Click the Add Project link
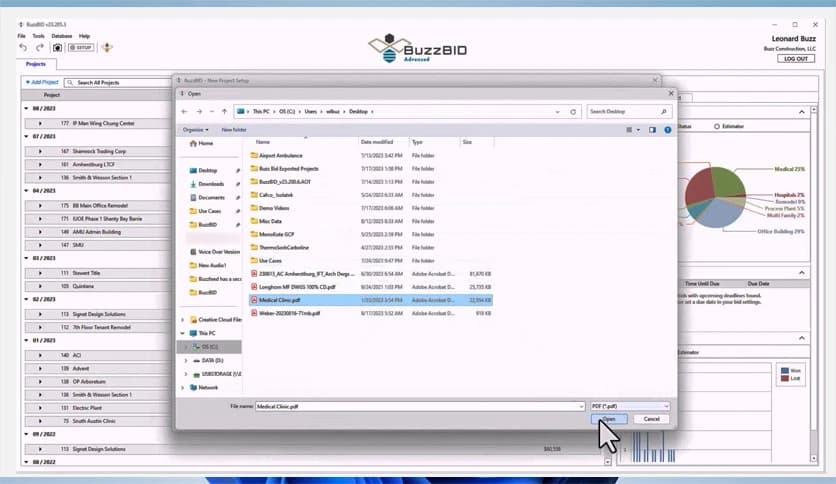The width and height of the screenshot is (836, 484). click(x=42, y=83)
